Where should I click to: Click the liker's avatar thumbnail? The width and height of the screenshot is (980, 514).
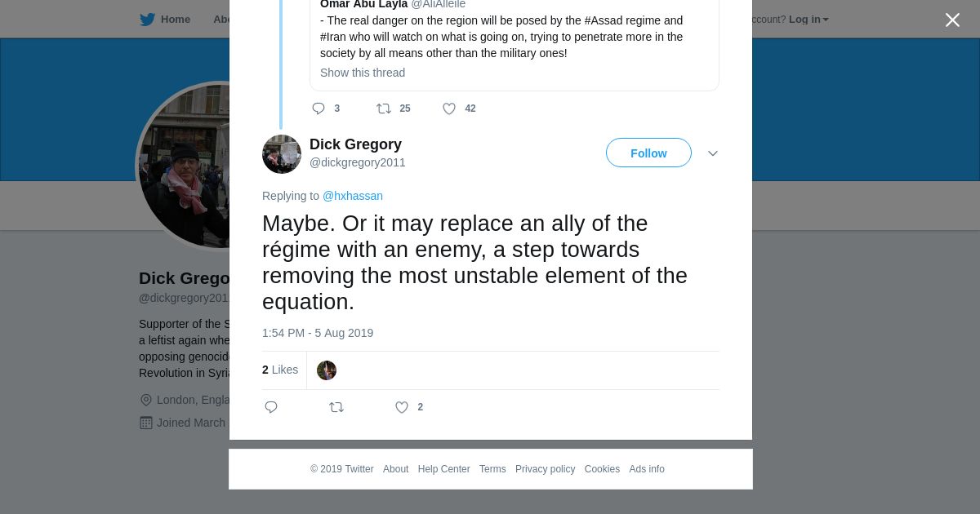(327, 370)
